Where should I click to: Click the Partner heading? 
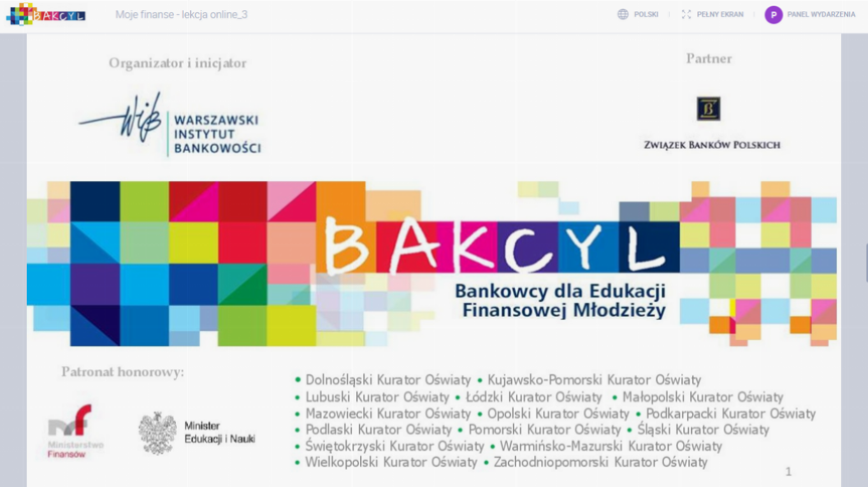709,59
